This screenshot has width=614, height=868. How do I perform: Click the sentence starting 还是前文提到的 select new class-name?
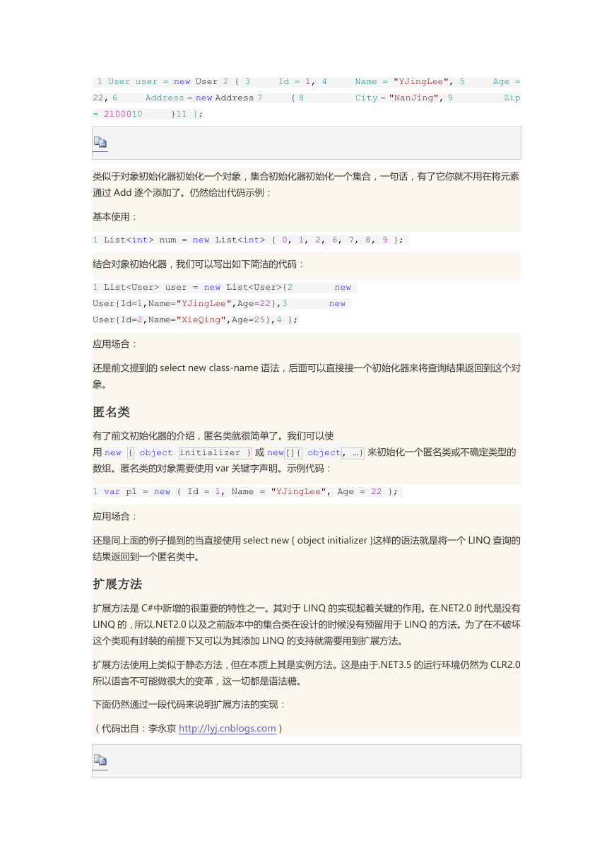(307, 376)
